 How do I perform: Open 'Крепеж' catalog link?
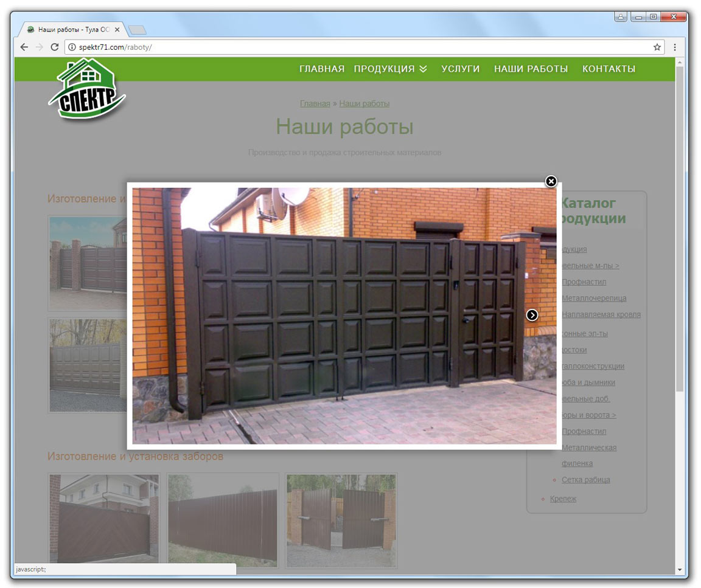tap(563, 499)
